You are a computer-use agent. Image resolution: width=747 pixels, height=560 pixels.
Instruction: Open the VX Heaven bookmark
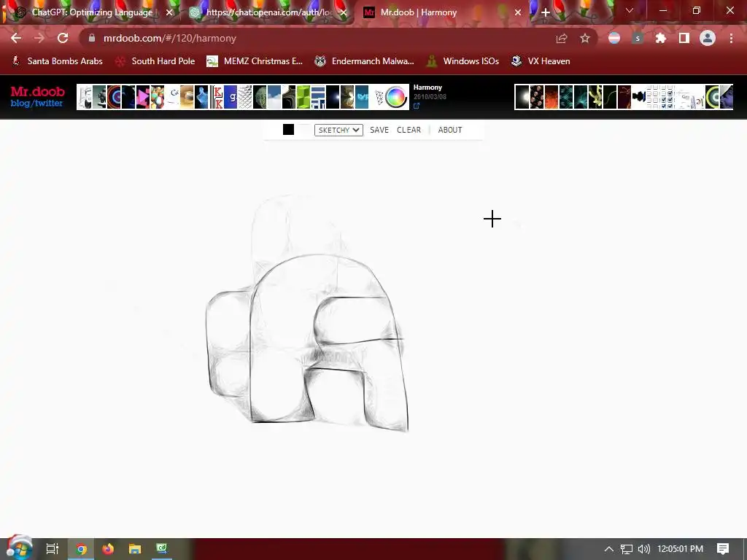541,61
